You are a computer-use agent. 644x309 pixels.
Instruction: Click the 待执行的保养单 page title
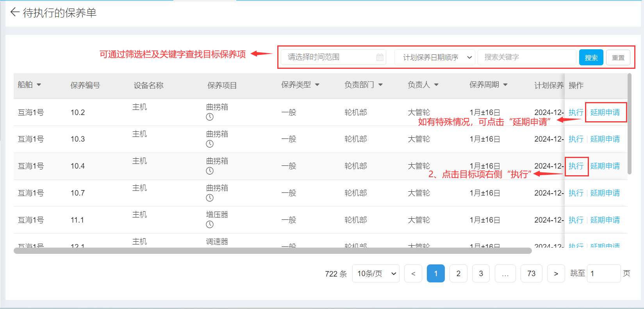click(x=60, y=13)
